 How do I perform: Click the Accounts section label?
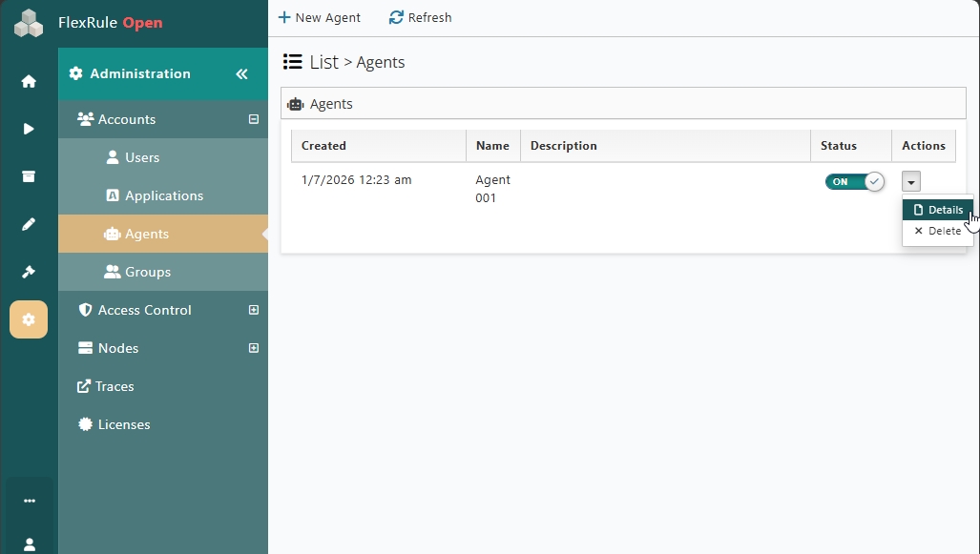click(x=127, y=119)
